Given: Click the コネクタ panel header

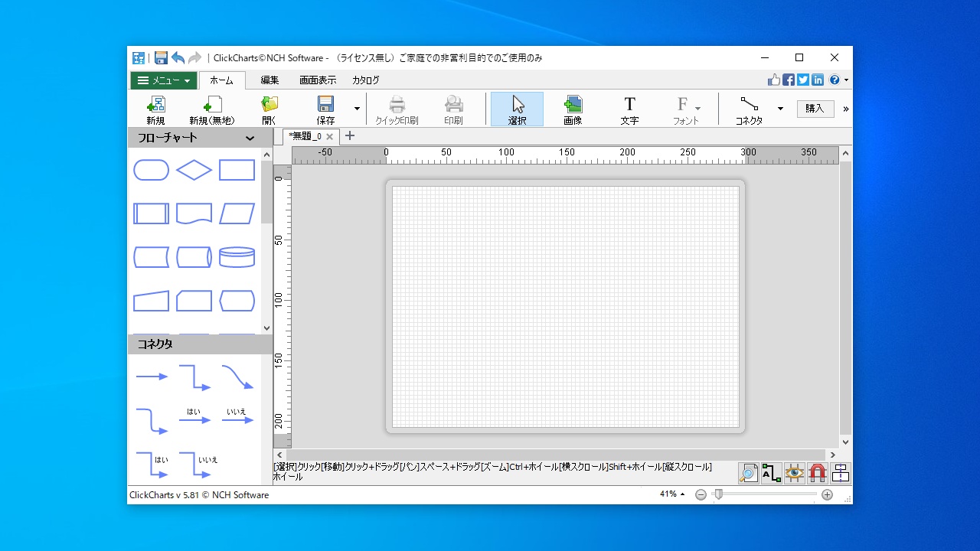Looking at the screenshot, I should 200,344.
